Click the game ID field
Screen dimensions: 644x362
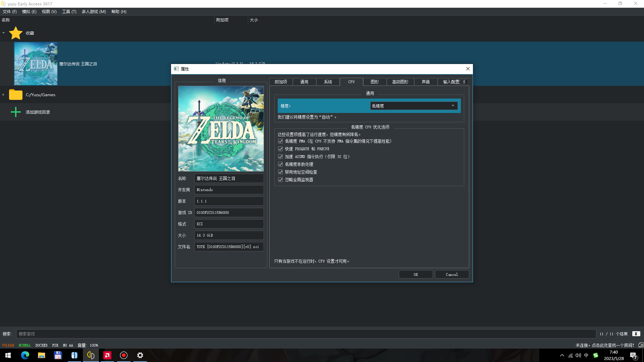229,213
